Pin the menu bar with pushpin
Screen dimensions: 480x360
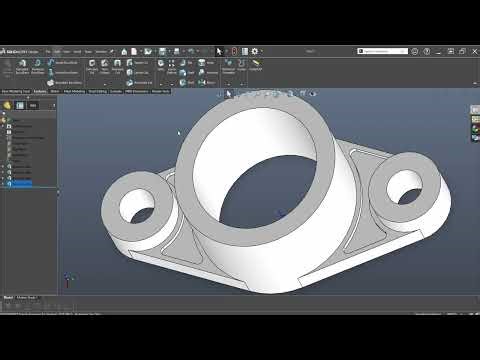[x=112, y=52]
